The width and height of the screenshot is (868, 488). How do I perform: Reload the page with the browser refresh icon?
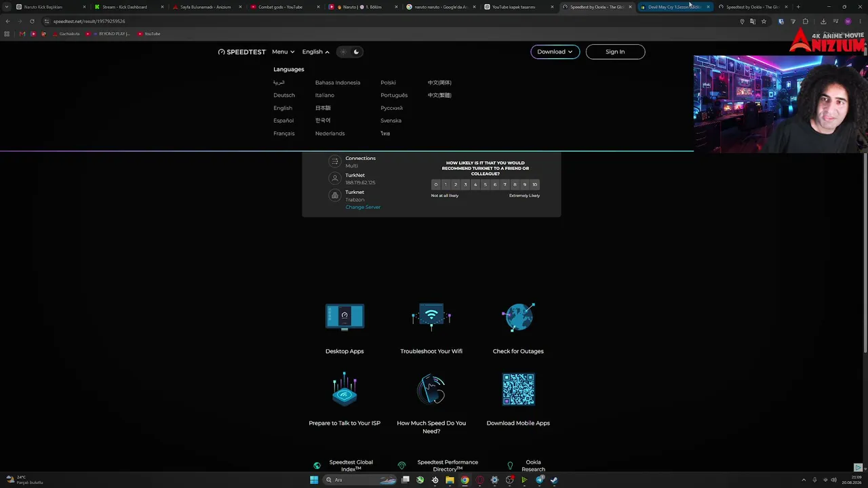click(x=32, y=21)
